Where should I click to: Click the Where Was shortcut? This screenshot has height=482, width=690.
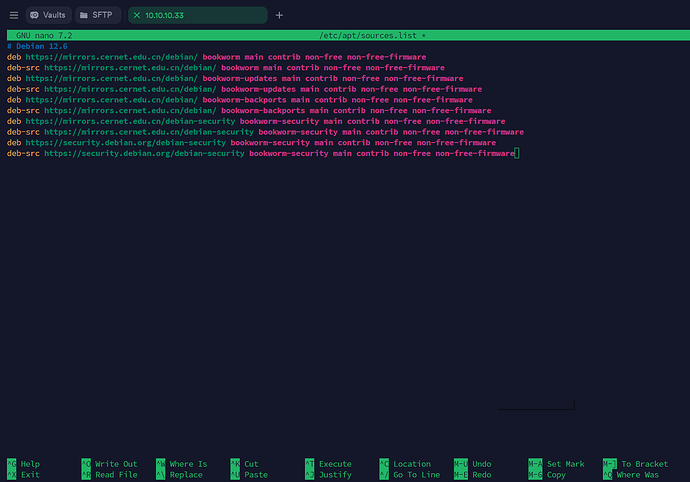pos(631,475)
